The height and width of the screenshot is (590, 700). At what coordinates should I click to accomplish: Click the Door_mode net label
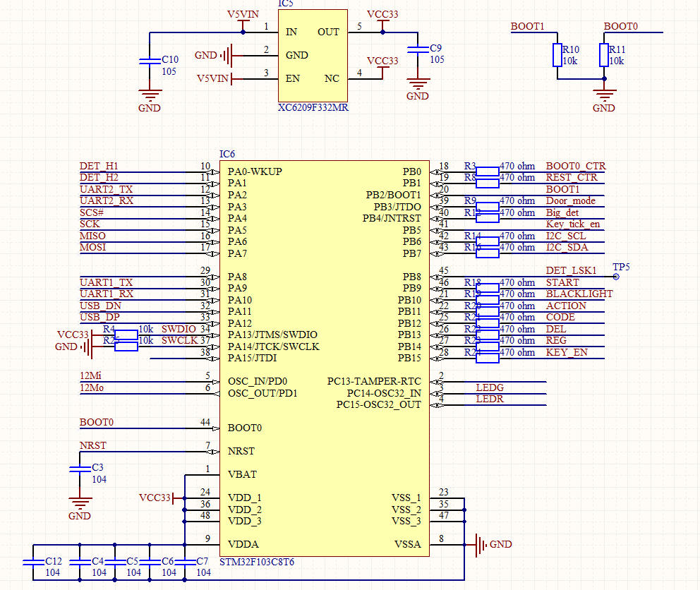[571, 201]
